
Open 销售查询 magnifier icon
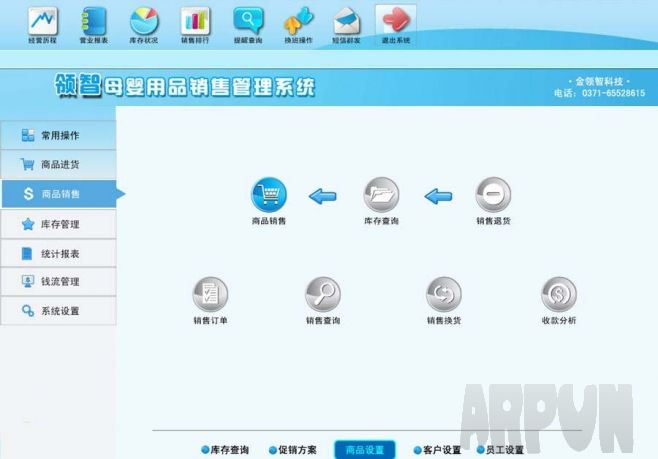point(323,294)
